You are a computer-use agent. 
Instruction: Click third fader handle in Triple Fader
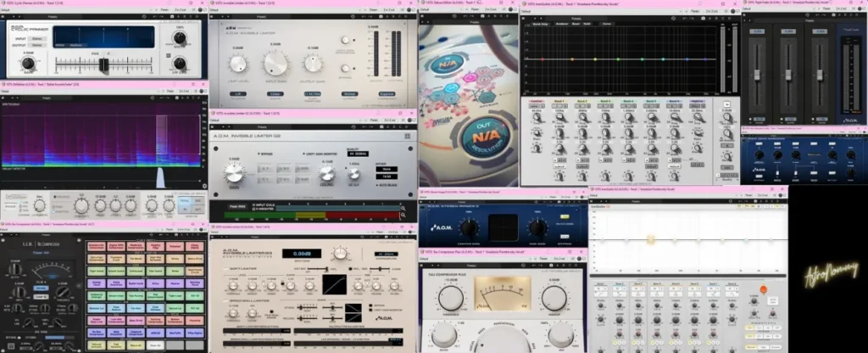(x=819, y=75)
